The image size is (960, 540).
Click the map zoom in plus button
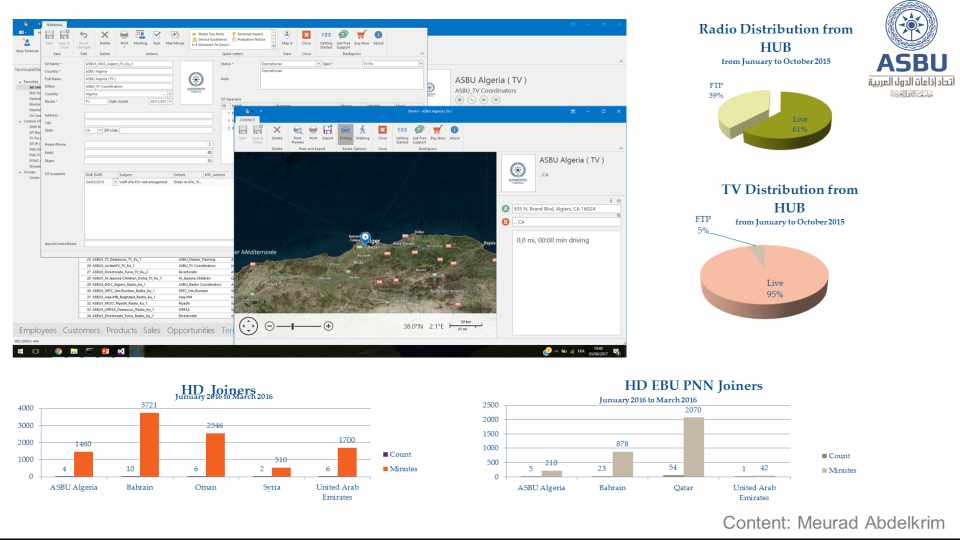(x=328, y=326)
